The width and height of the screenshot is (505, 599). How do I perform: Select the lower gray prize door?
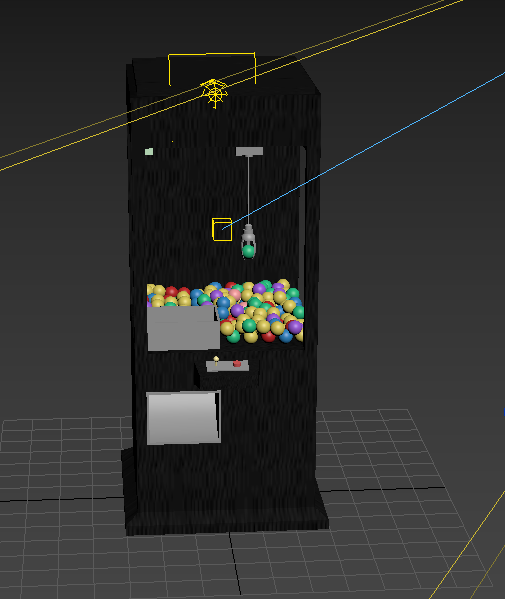(x=183, y=418)
